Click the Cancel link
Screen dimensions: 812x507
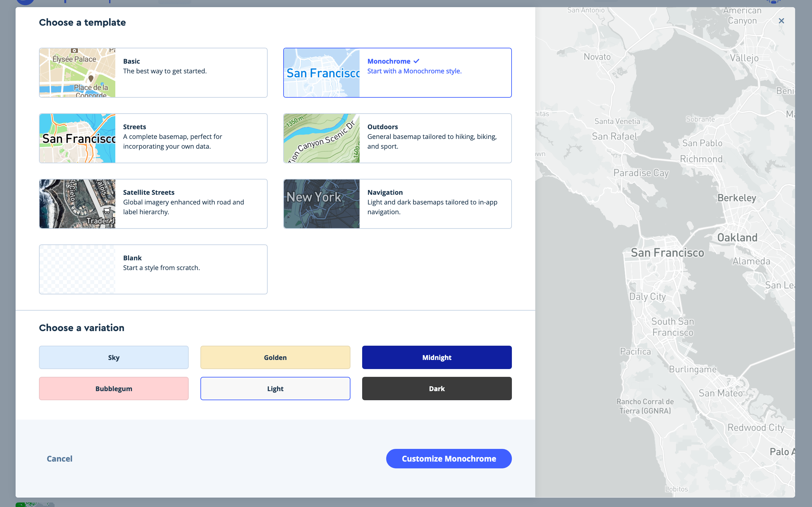tap(59, 459)
